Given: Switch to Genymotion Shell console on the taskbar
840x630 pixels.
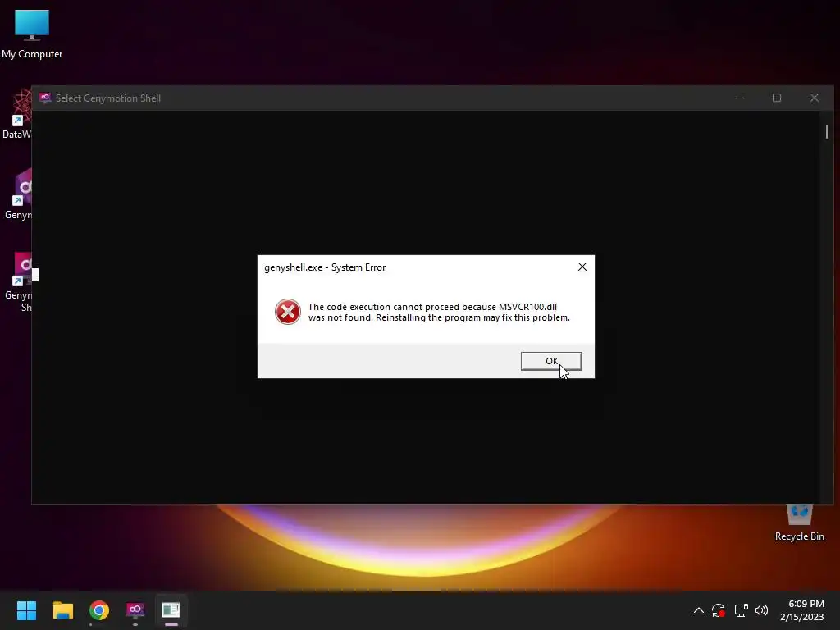Looking at the screenshot, I should tap(171, 610).
